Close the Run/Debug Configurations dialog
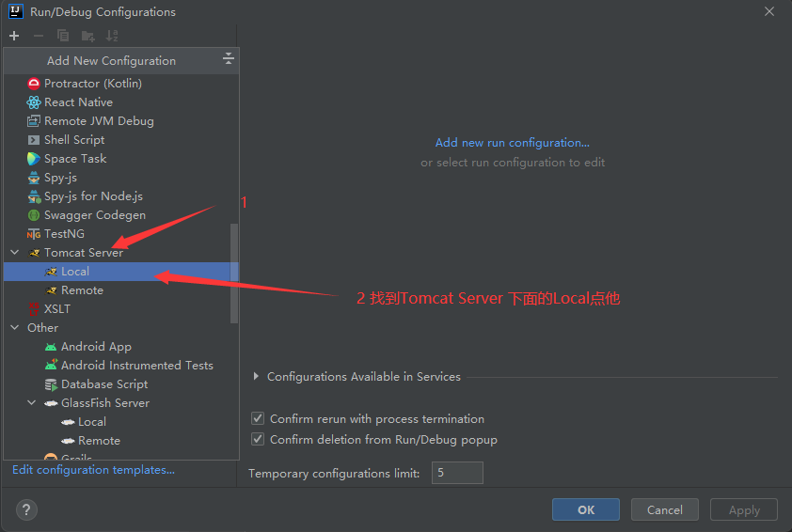The width and height of the screenshot is (792, 532). pos(769,11)
